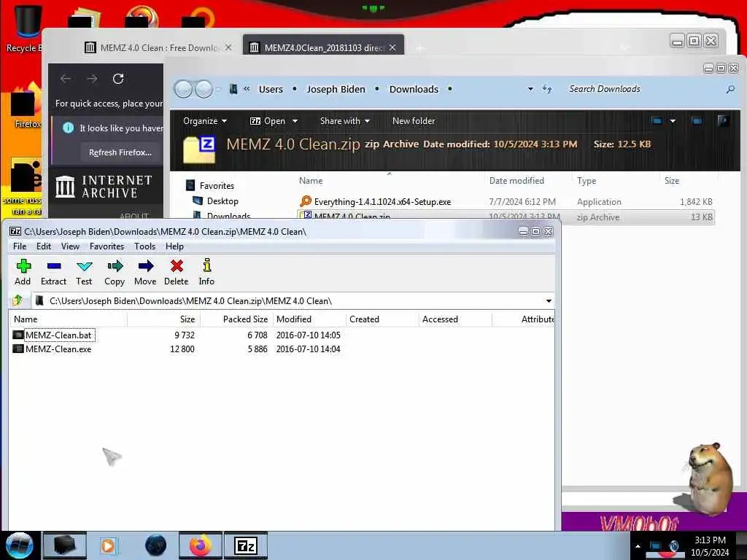Show hidden system tray icons
Screen dimensions: 747x560
click(638, 545)
